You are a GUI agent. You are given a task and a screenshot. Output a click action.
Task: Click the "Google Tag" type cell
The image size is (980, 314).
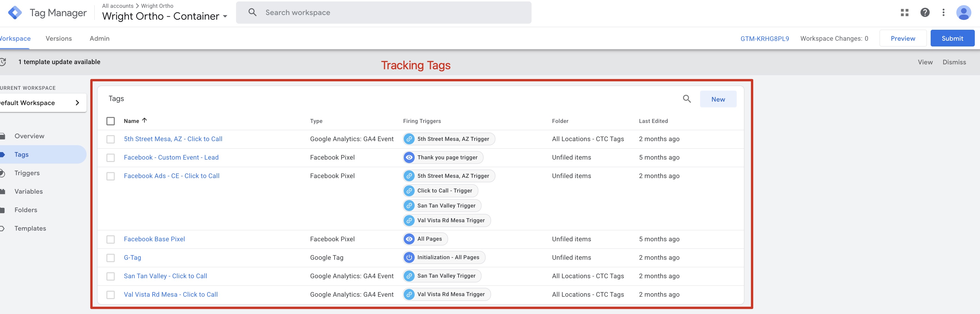click(x=326, y=257)
